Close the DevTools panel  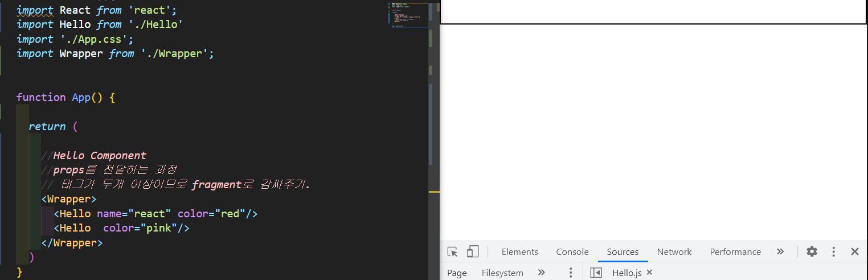pos(854,251)
